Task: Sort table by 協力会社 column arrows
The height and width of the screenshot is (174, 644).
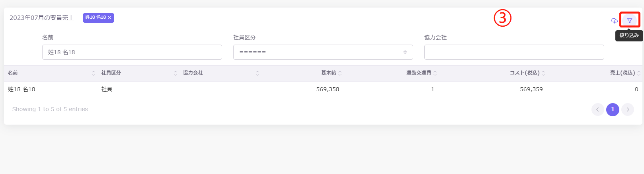Action: [x=258, y=73]
